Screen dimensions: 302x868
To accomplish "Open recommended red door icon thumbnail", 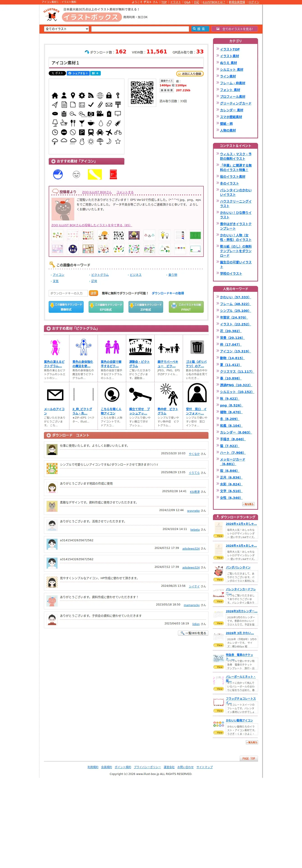I will (x=113, y=174).
